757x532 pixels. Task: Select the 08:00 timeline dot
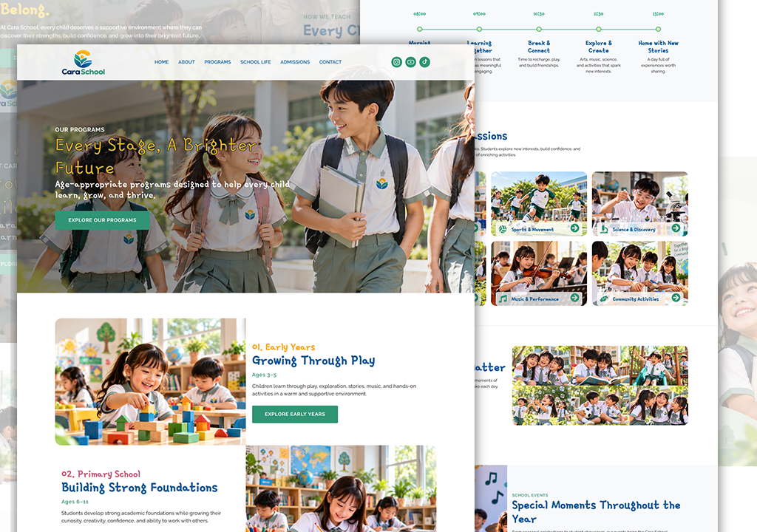coord(420,29)
